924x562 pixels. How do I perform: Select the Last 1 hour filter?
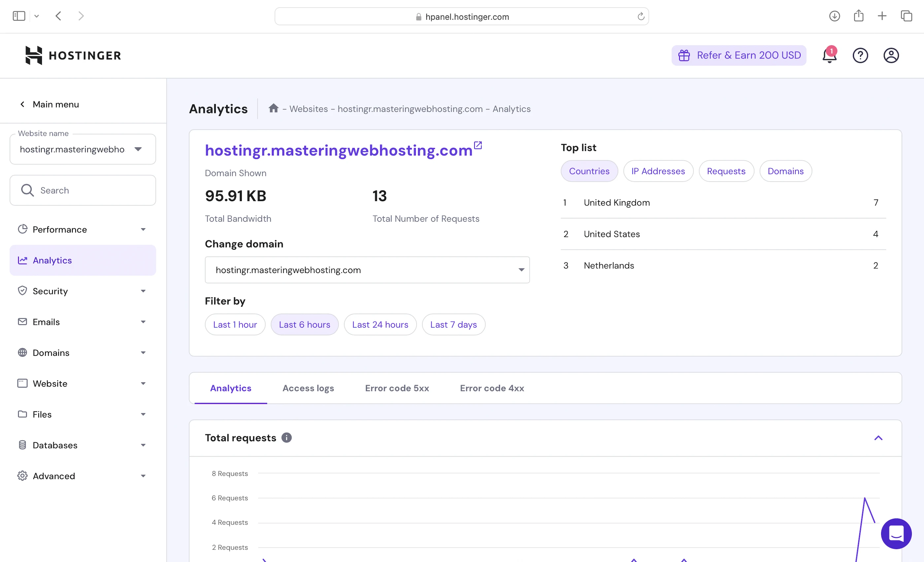coord(235,325)
